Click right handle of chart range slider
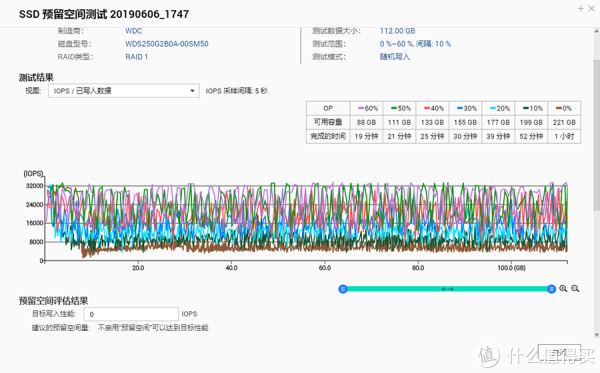Viewport: 600px width, 373px height. coord(551,289)
